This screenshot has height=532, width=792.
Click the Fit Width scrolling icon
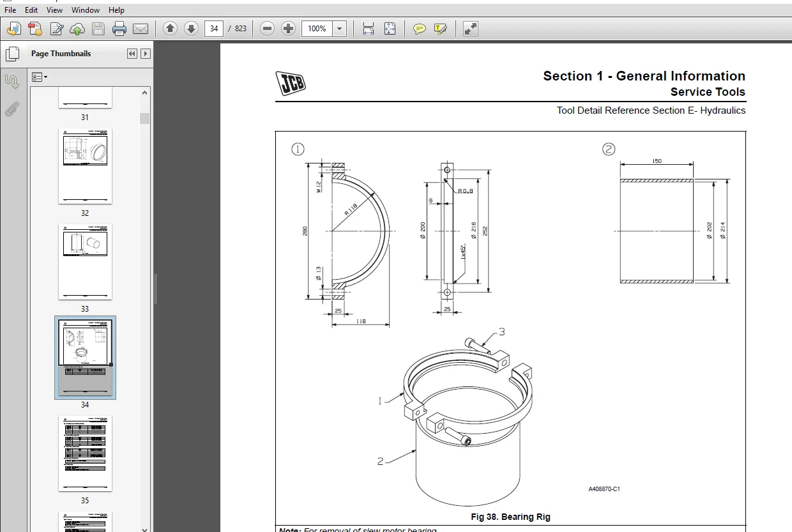click(x=369, y=29)
